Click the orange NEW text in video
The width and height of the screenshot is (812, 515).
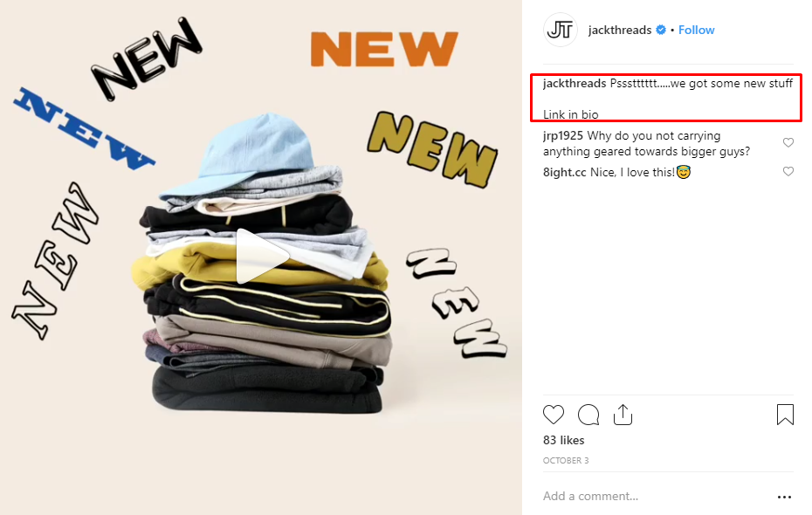(383, 49)
